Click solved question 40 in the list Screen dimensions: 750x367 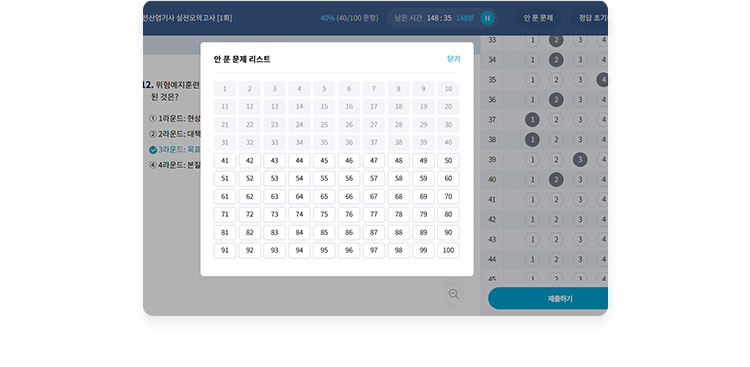pyautogui.click(x=448, y=143)
